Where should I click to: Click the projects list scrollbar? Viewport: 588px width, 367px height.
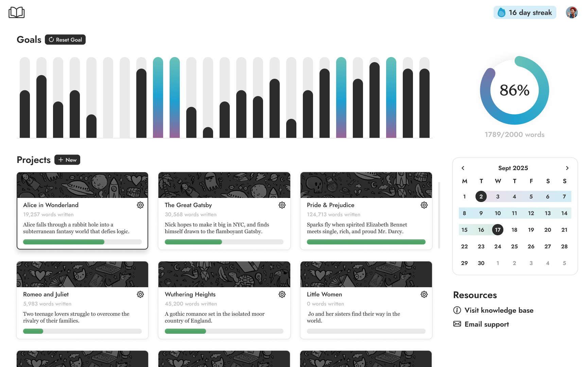[x=439, y=215]
